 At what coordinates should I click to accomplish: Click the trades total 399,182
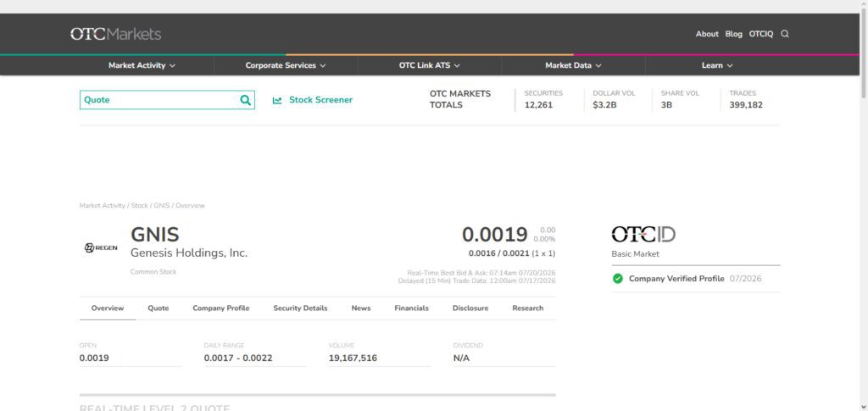click(x=746, y=104)
